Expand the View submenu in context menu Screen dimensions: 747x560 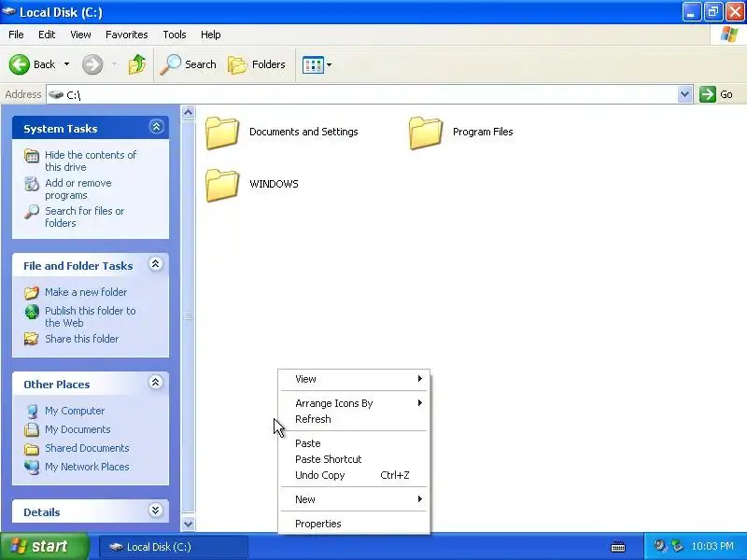(x=354, y=379)
